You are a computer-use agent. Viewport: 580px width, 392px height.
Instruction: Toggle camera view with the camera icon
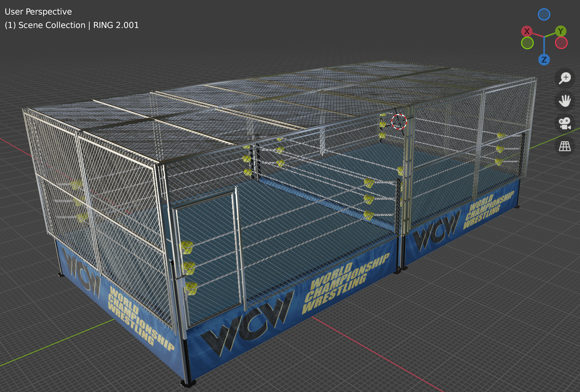coord(565,123)
